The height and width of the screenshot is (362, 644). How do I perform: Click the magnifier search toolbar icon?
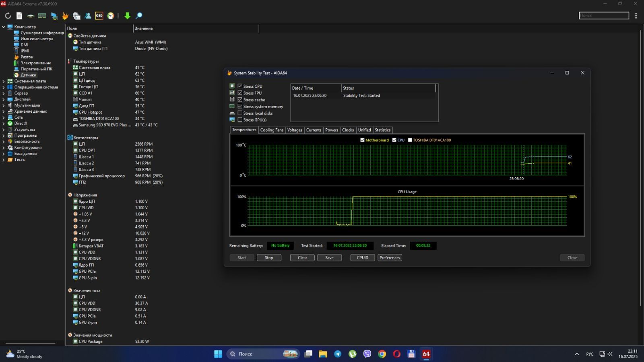point(139,16)
